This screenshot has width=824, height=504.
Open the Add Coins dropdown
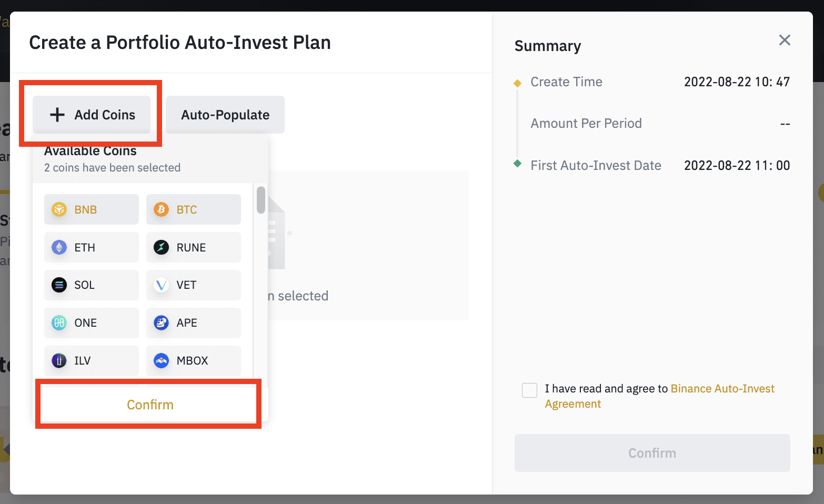pyautogui.click(x=92, y=115)
